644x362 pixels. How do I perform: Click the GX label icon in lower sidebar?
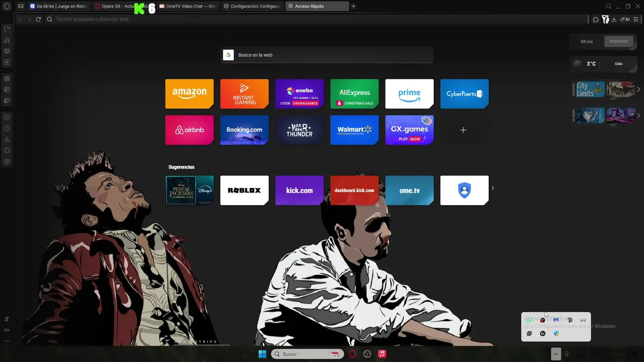click(x=7, y=330)
